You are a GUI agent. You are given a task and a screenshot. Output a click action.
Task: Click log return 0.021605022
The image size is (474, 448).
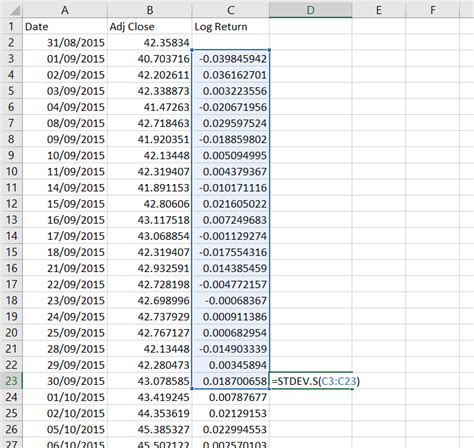[231, 204]
